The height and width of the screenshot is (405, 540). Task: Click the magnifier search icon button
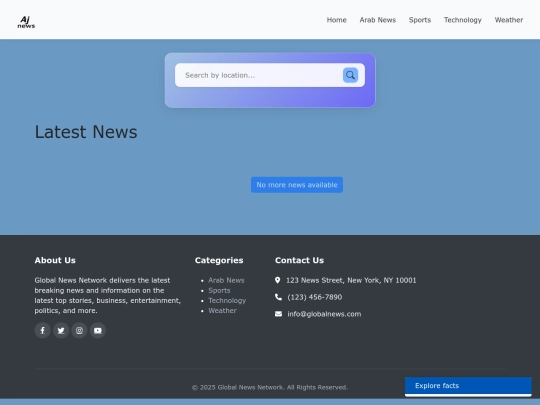pos(350,75)
